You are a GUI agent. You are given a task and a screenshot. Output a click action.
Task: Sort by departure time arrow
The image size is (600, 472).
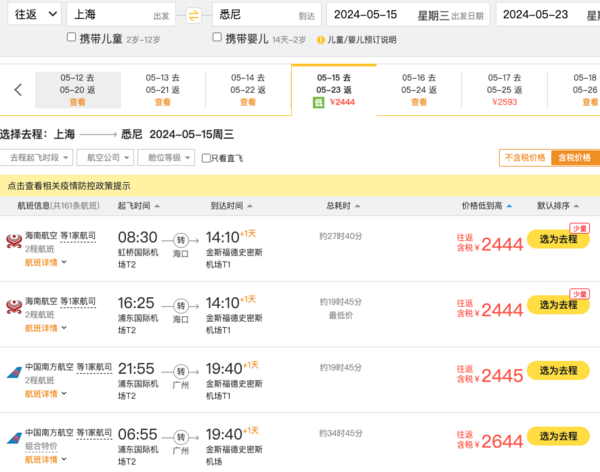(157, 206)
